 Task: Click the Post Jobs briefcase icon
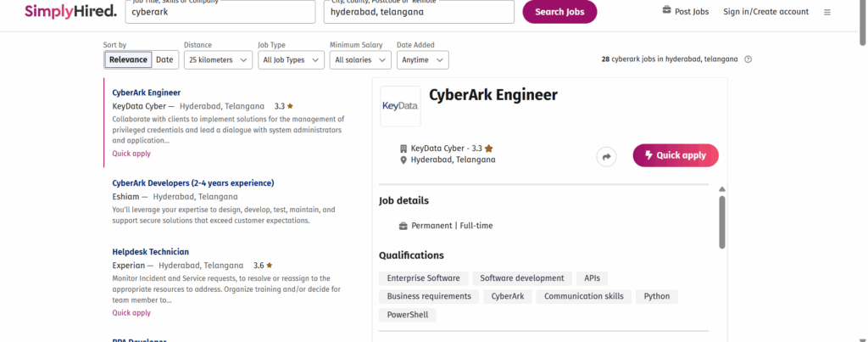[667, 11]
